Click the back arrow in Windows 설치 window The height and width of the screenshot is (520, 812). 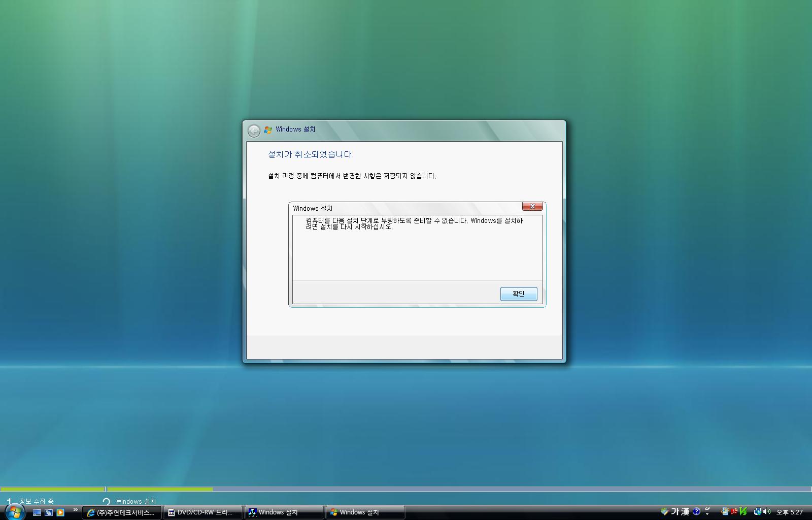[254, 131]
